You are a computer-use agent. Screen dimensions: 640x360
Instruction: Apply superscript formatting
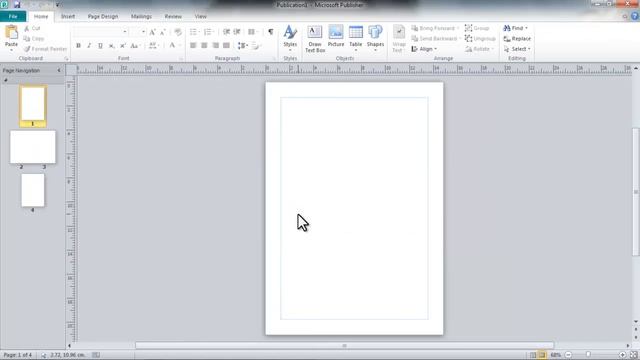click(x=122, y=46)
